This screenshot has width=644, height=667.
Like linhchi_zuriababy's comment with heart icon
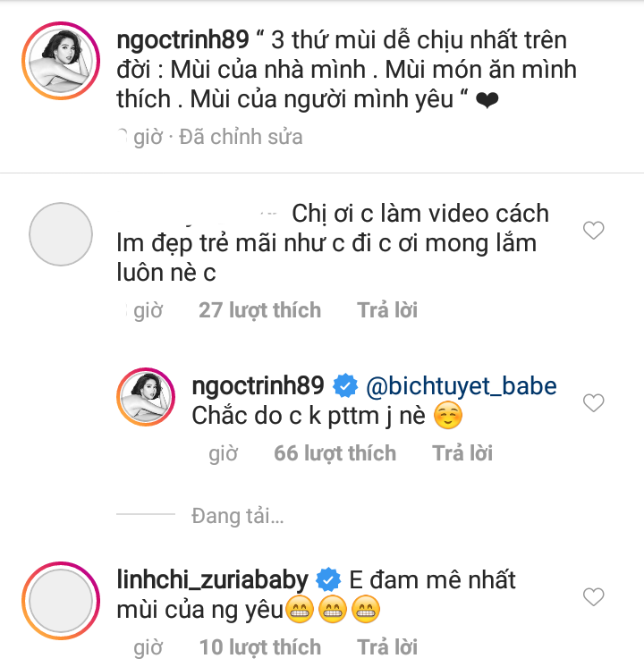point(593,596)
